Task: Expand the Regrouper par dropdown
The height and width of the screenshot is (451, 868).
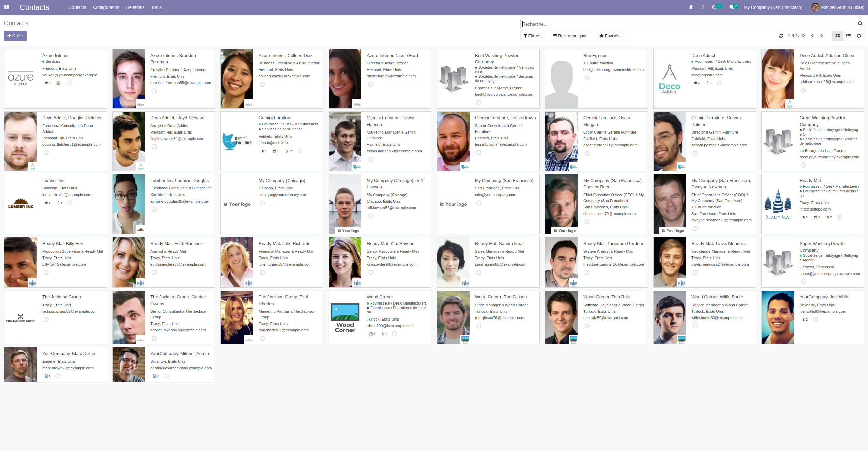Action: click(x=570, y=36)
